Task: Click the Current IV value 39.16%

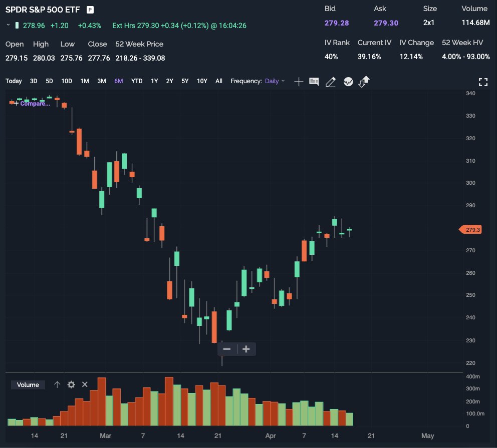Action: [x=369, y=57]
